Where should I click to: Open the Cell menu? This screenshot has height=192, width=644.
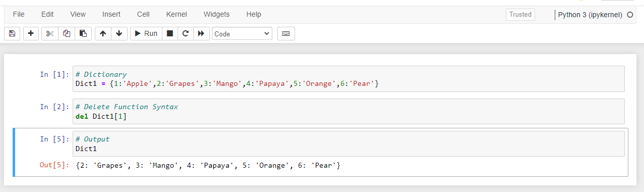(x=143, y=14)
